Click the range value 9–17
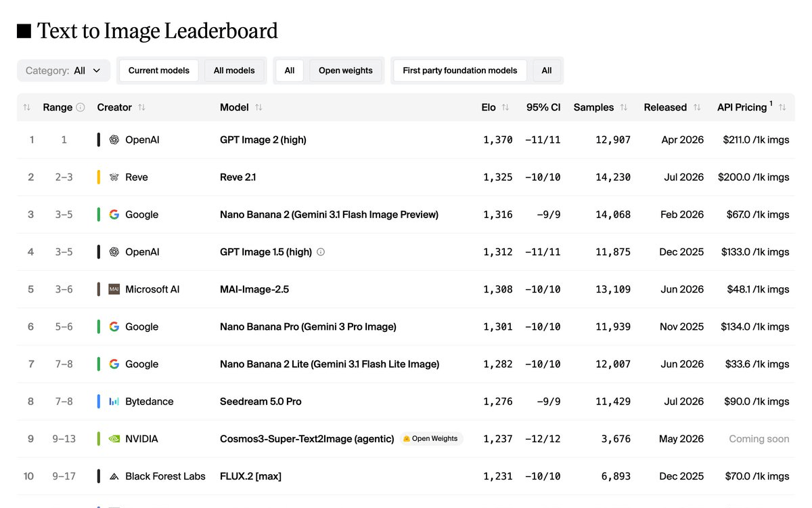812x508 pixels. coord(64,476)
